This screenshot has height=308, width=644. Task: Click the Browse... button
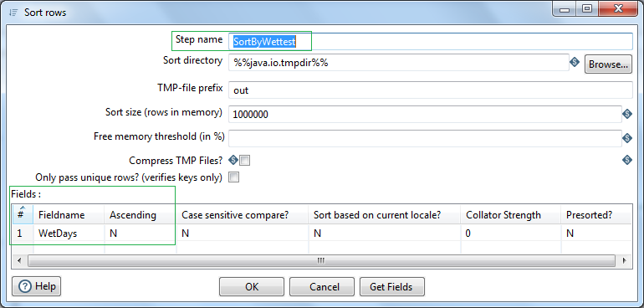pos(608,64)
